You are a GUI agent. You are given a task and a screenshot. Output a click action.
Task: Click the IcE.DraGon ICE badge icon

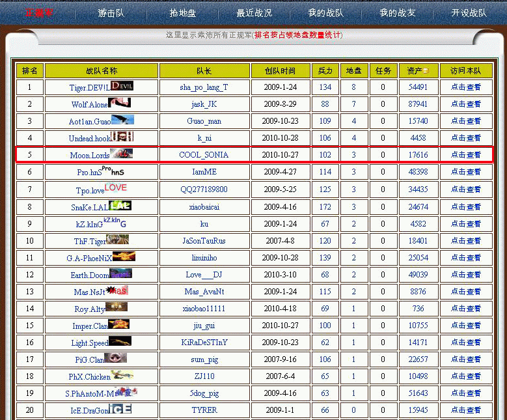point(120,409)
